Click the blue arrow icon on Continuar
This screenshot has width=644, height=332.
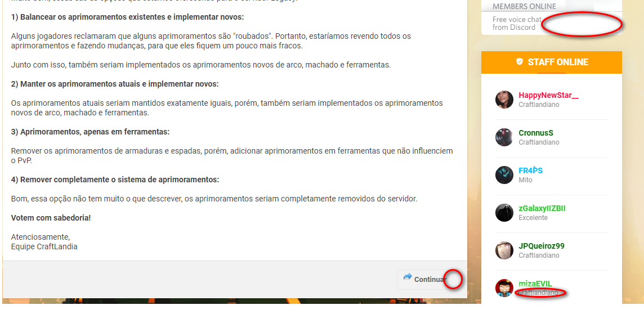click(x=408, y=277)
